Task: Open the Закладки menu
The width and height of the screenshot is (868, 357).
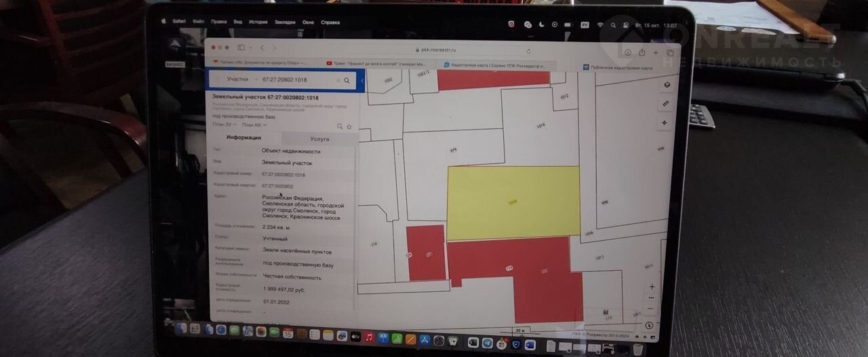Action: click(285, 22)
